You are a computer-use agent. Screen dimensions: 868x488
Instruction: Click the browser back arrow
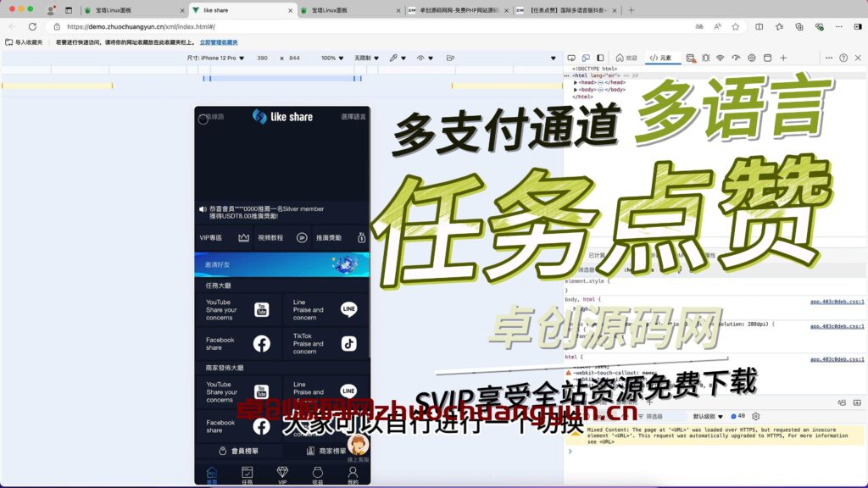[12, 26]
